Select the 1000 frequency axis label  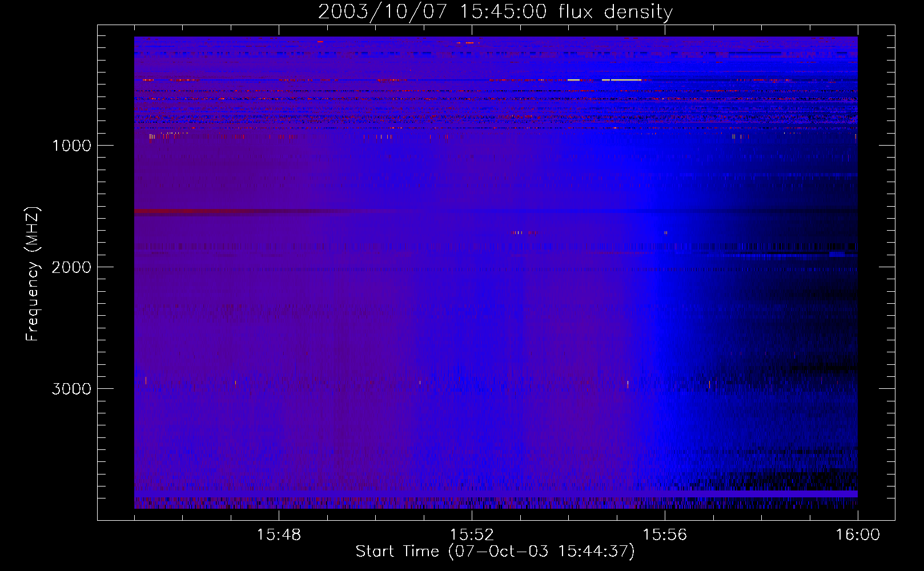(71, 146)
